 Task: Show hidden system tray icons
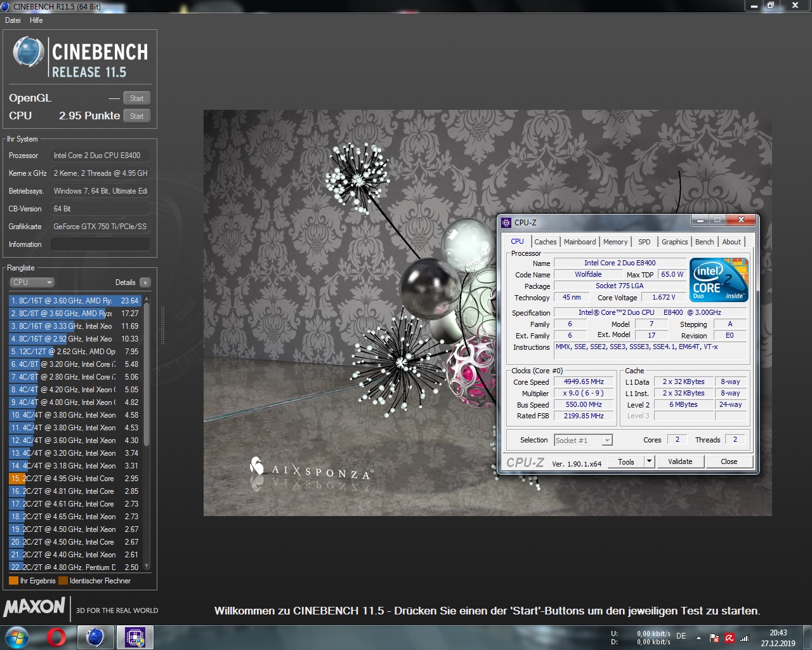(x=698, y=638)
